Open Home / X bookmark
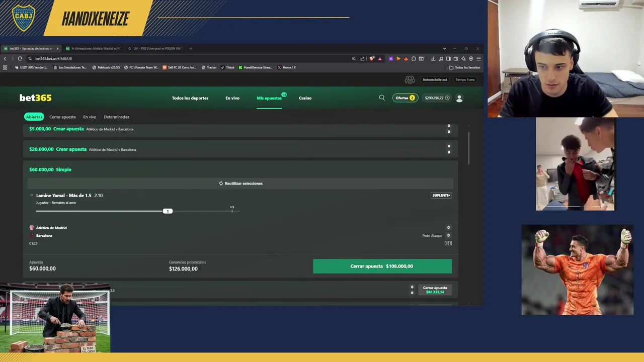The width and height of the screenshot is (644, 362). 286,67
